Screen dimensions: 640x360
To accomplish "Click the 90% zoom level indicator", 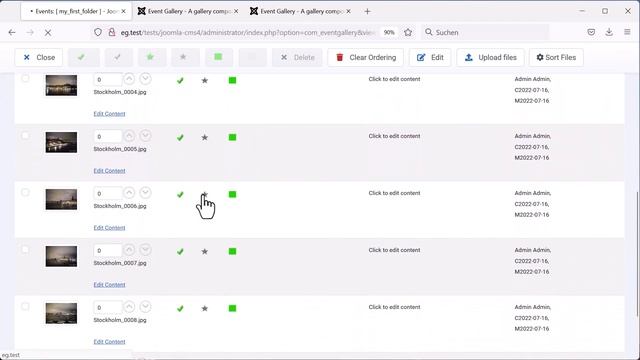I will click(x=389, y=32).
